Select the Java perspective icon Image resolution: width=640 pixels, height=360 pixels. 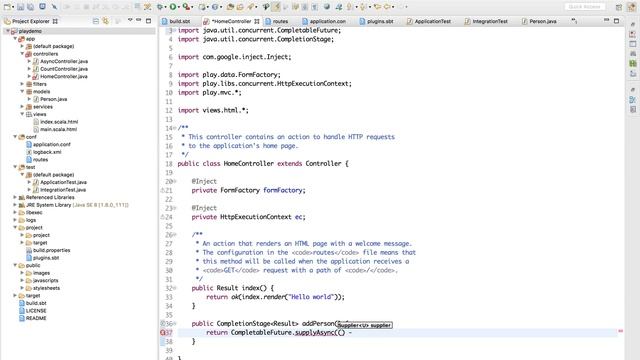pyautogui.click(x=632, y=7)
